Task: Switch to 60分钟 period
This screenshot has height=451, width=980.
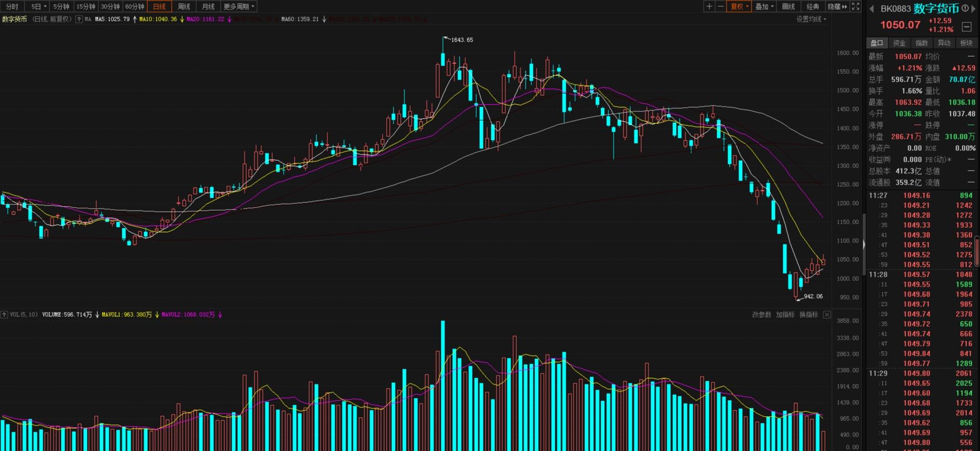Action: (134, 6)
